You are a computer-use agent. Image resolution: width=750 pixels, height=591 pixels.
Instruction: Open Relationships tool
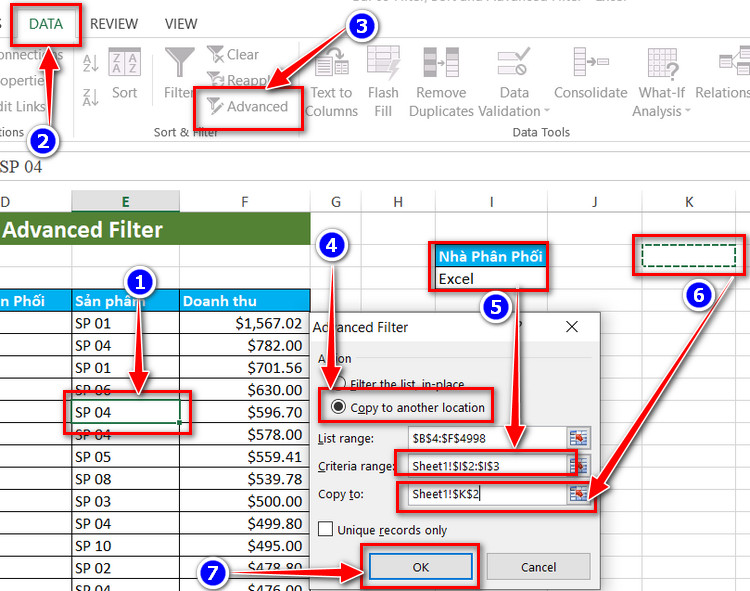point(723,73)
